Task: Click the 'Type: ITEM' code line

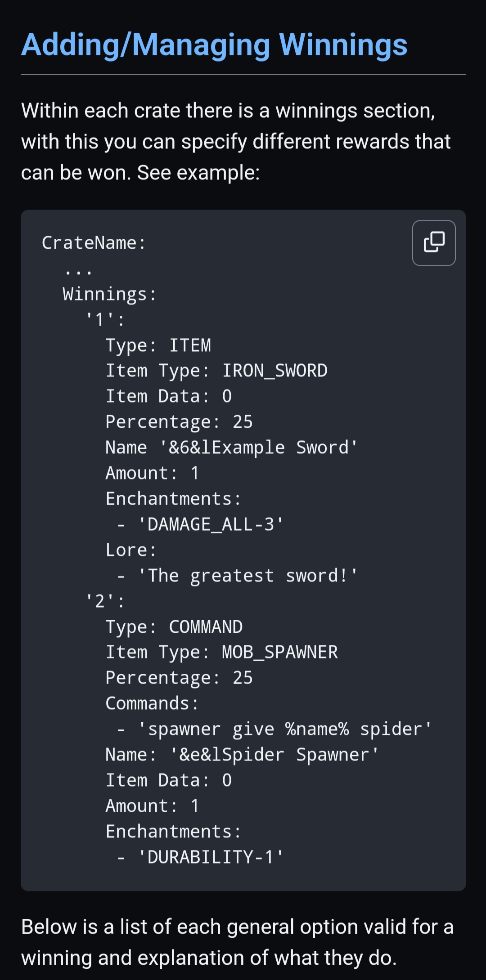Action: (x=158, y=345)
